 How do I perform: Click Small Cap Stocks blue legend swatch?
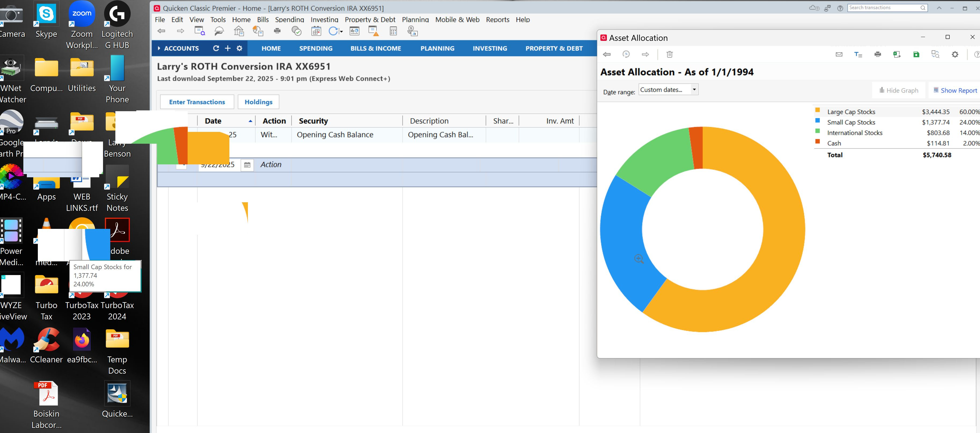(x=817, y=121)
